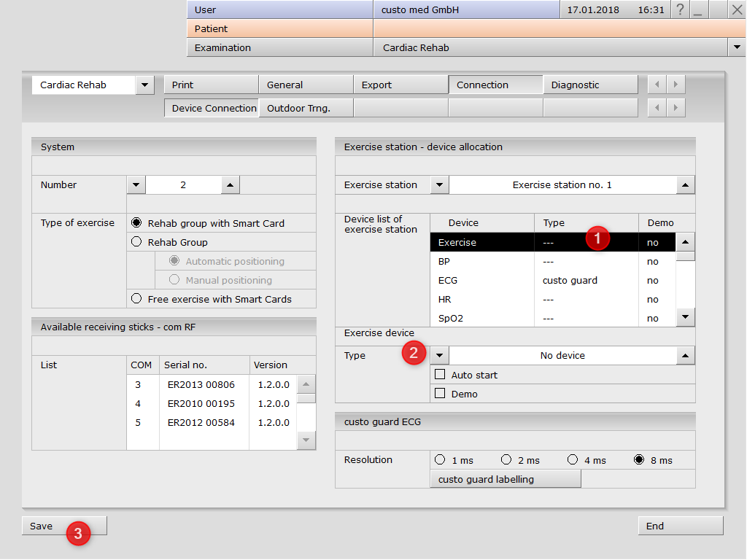Select Rehab group with Smart Card option

(136, 223)
